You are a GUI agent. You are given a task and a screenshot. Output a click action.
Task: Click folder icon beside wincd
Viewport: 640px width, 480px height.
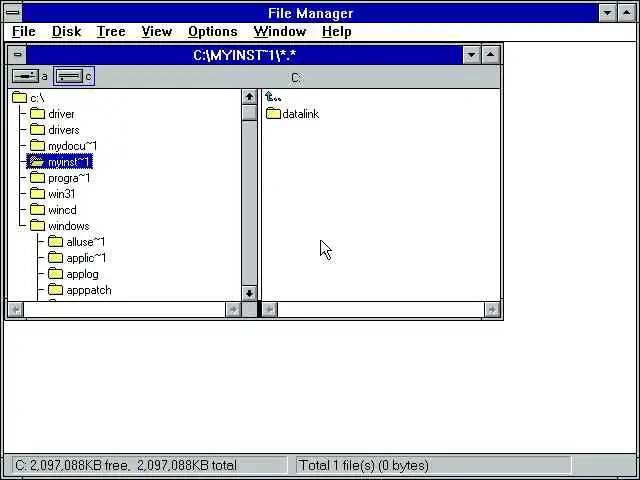37,209
